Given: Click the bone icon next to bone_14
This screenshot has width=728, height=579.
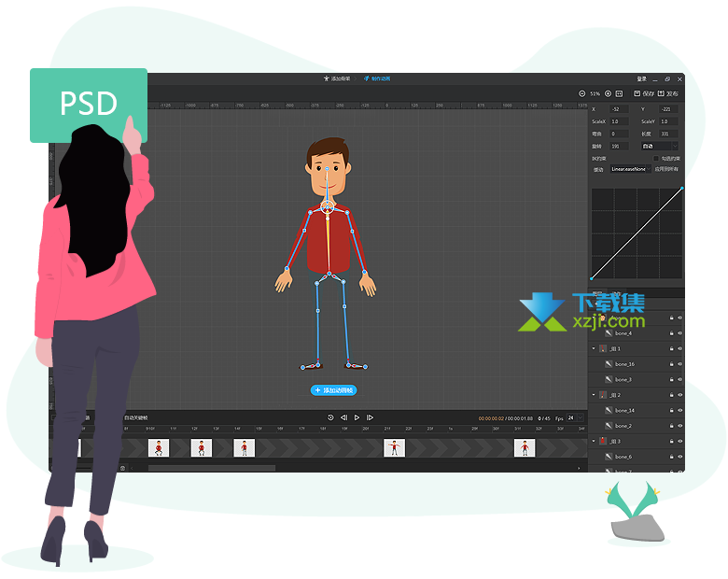Looking at the screenshot, I should click(x=609, y=410).
